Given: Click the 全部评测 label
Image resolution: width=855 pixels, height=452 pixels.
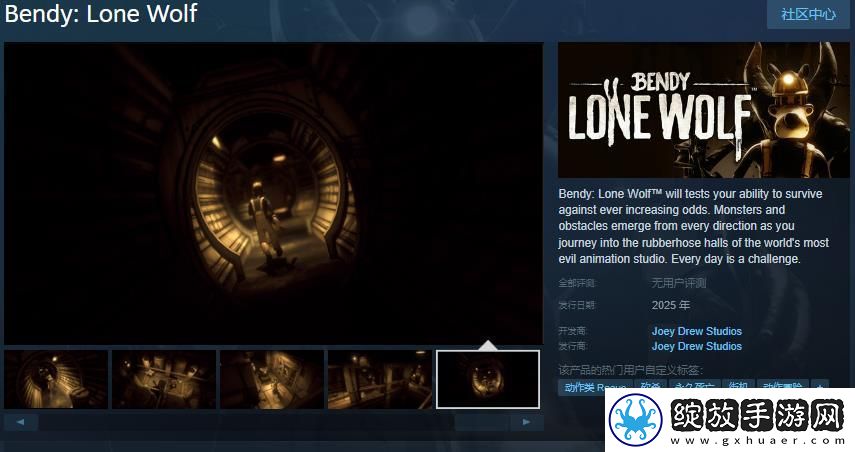Looking at the screenshot, I should coord(577,283).
